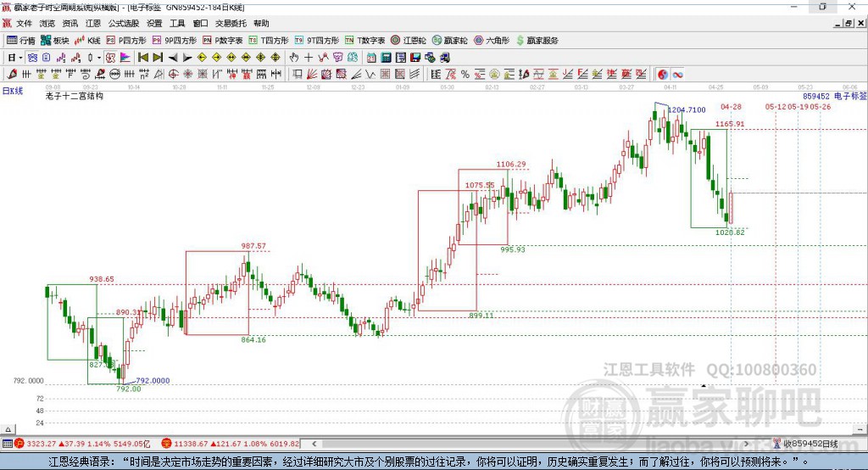Step chart right with black arrow

point(187,58)
